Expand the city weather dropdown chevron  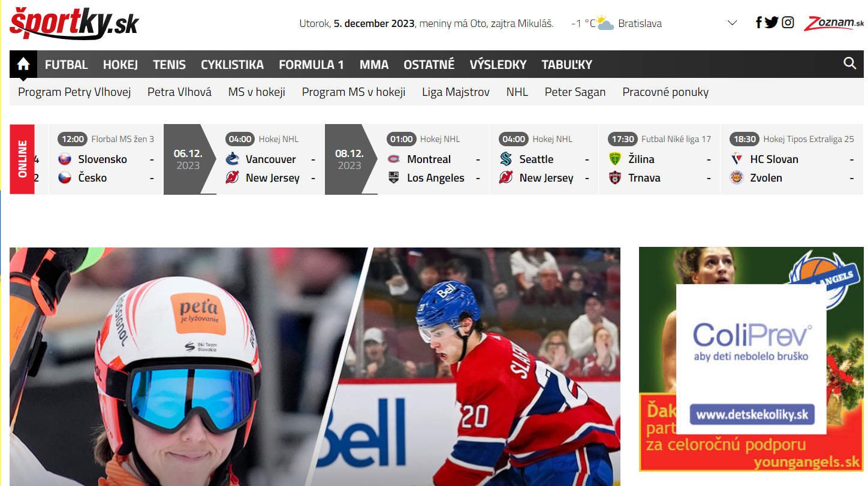(732, 23)
